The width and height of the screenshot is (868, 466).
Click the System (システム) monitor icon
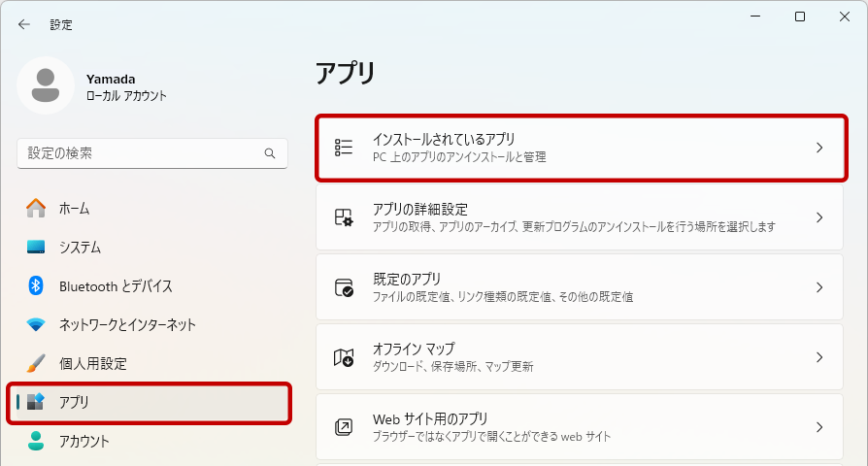tap(36, 247)
